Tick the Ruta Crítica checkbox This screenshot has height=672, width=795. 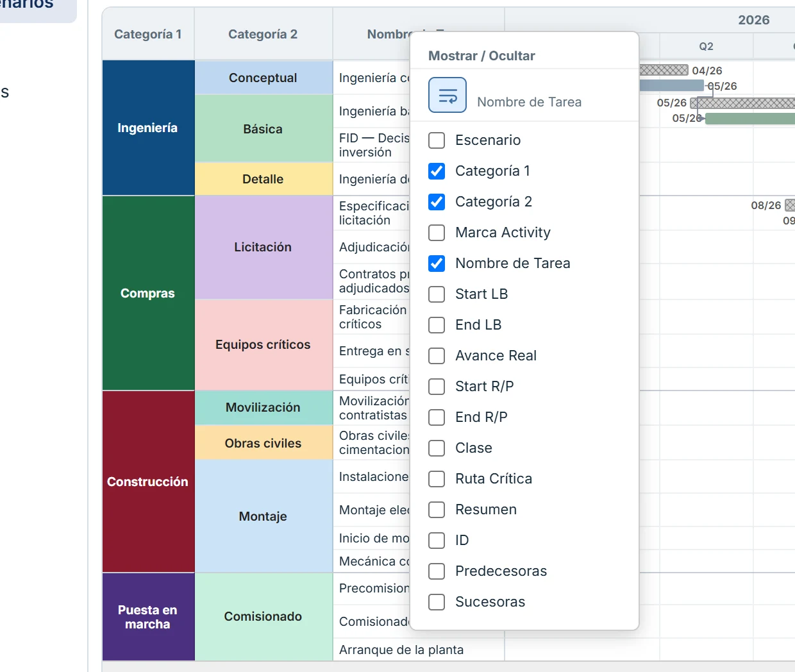click(437, 479)
